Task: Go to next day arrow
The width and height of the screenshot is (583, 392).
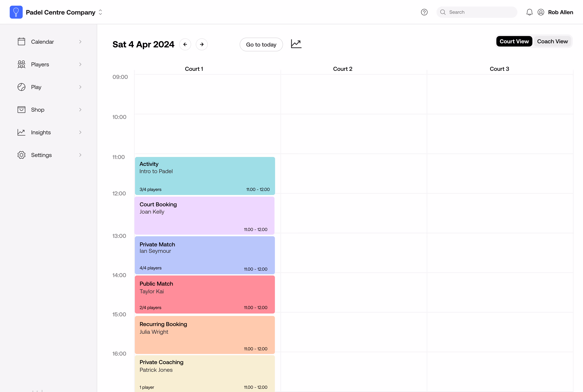Action: 202,44
